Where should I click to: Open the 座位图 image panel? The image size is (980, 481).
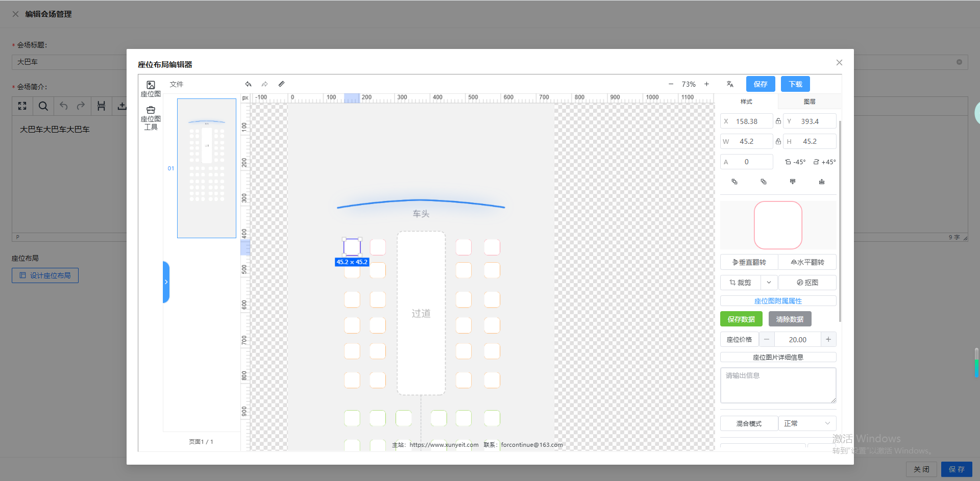point(151,88)
